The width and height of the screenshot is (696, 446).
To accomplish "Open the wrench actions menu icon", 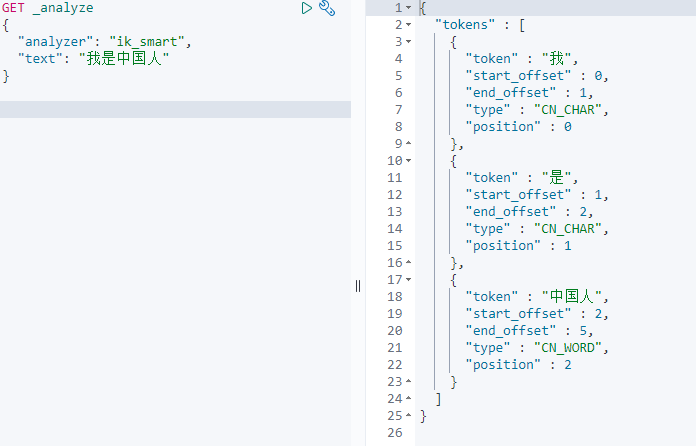I will click(327, 8).
